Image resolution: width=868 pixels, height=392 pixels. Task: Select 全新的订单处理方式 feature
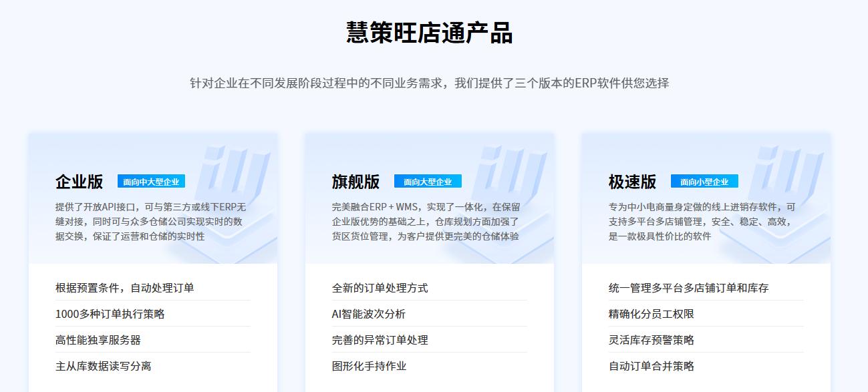click(x=380, y=288)
